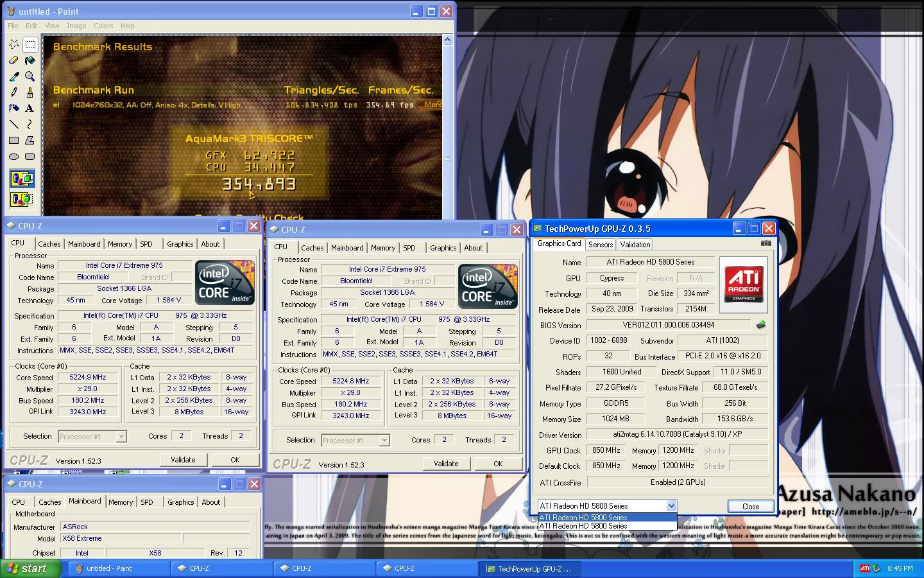
Task: Click the taskbar clock showing 8:45 PM
Action: (900, 568)
